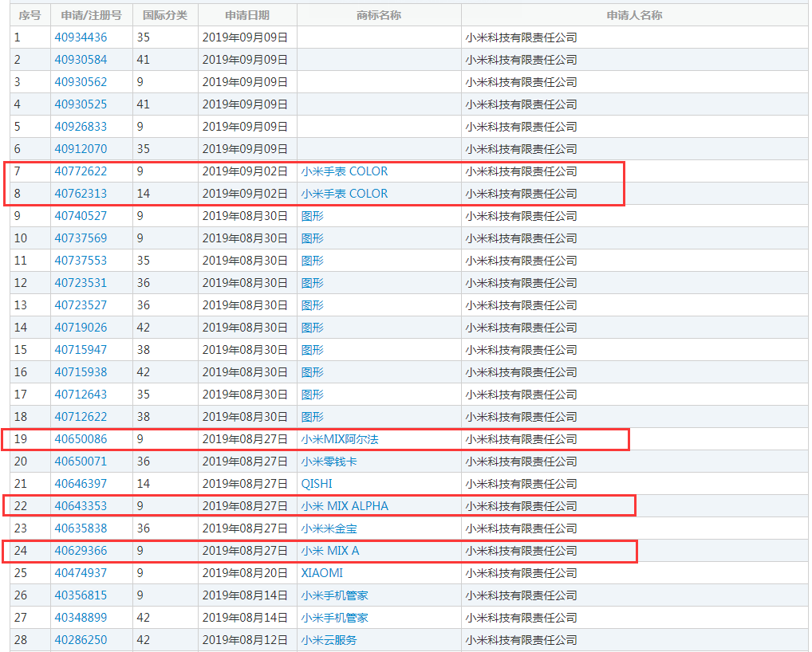Screen dimensions: 812x652
Task: Open XIAOMI trademark link
Action: (322, 573)
